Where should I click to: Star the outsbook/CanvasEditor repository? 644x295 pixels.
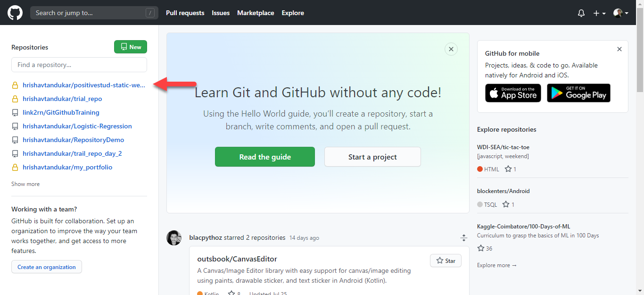pos(446,261)
